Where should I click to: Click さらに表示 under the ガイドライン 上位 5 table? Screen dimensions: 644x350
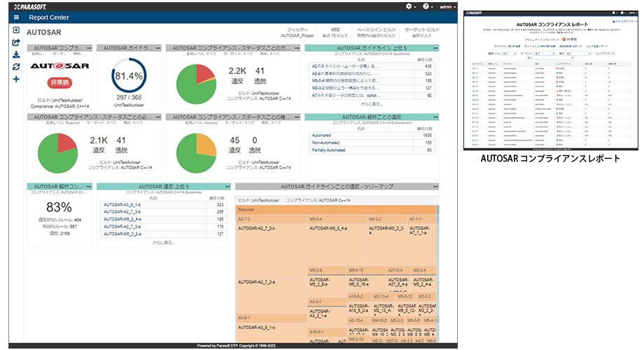pyautogui.click(x=371, y=104)
